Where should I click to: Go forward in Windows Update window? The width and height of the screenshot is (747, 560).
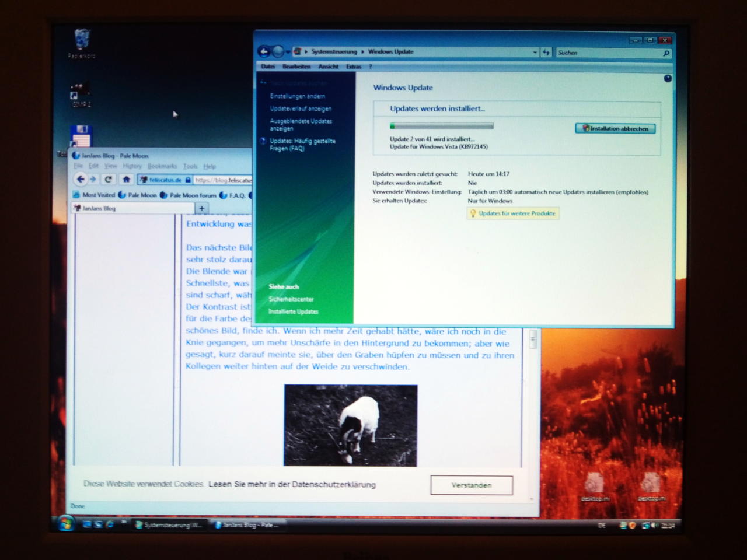[x=278, y=52]
